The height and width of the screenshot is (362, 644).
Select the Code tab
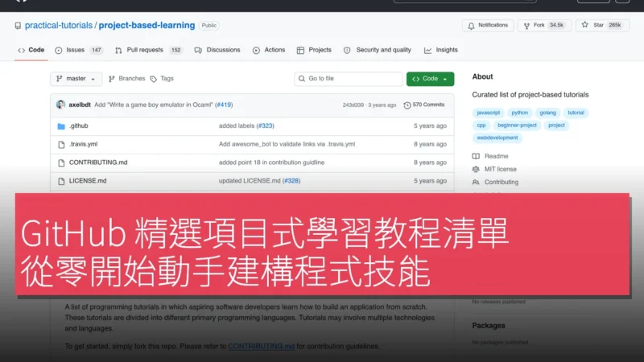point(31,50)
